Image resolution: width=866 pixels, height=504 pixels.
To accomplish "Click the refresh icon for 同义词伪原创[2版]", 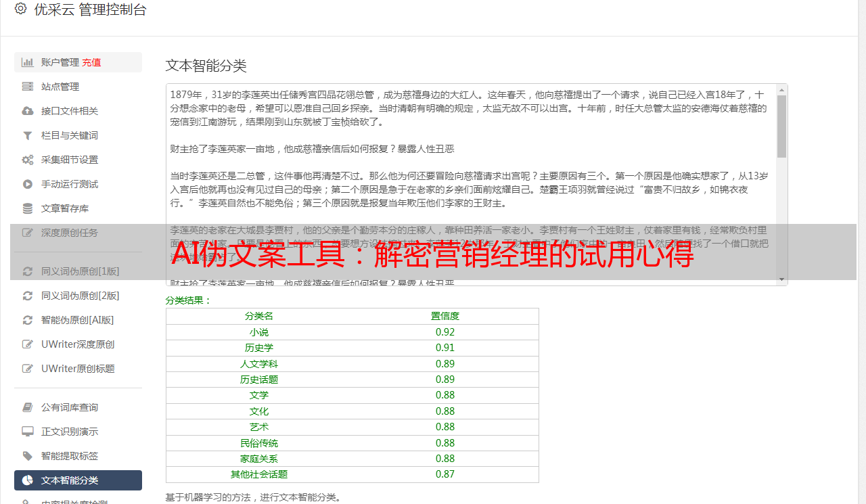I will point(28,296).
